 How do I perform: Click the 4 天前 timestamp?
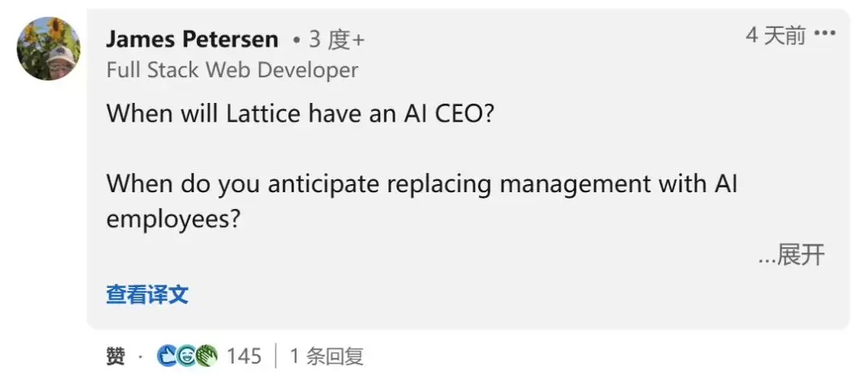tap(776, 35)
